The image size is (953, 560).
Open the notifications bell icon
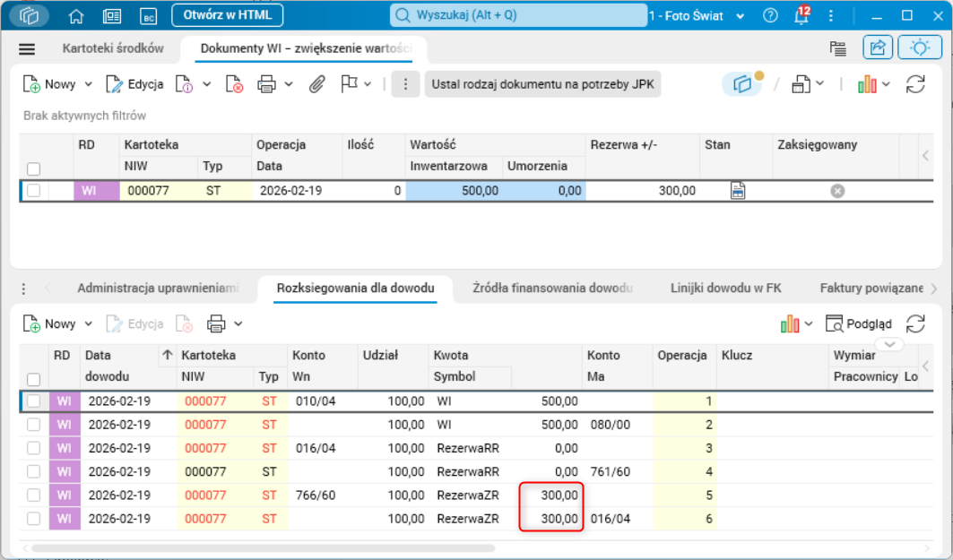pos(800,16)
